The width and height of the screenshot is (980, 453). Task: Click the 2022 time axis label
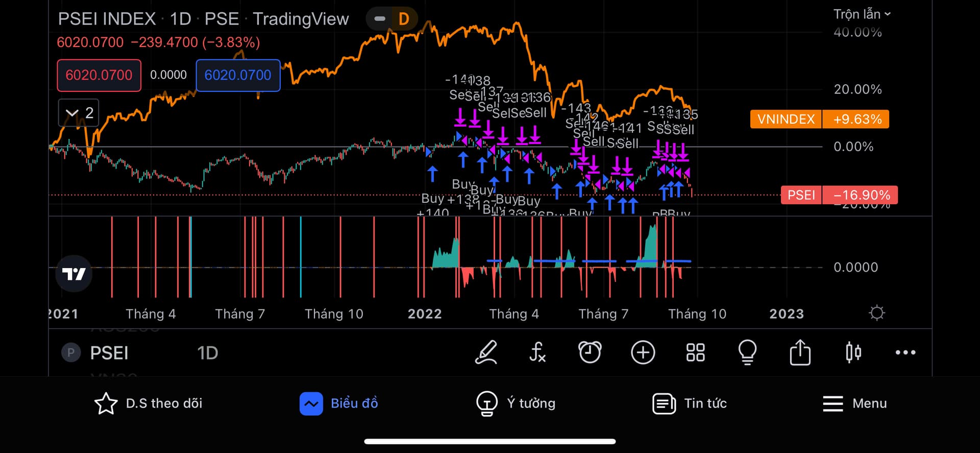point(425,314)
